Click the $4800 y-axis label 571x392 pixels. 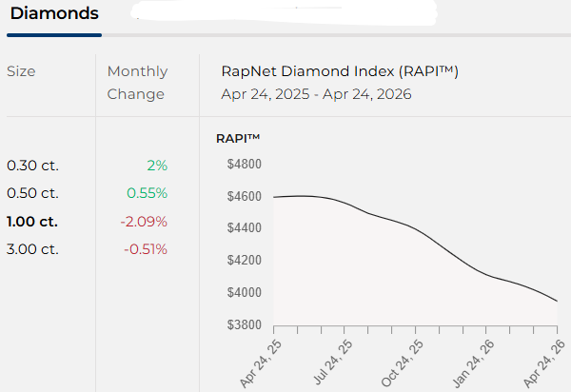[245, 165]
